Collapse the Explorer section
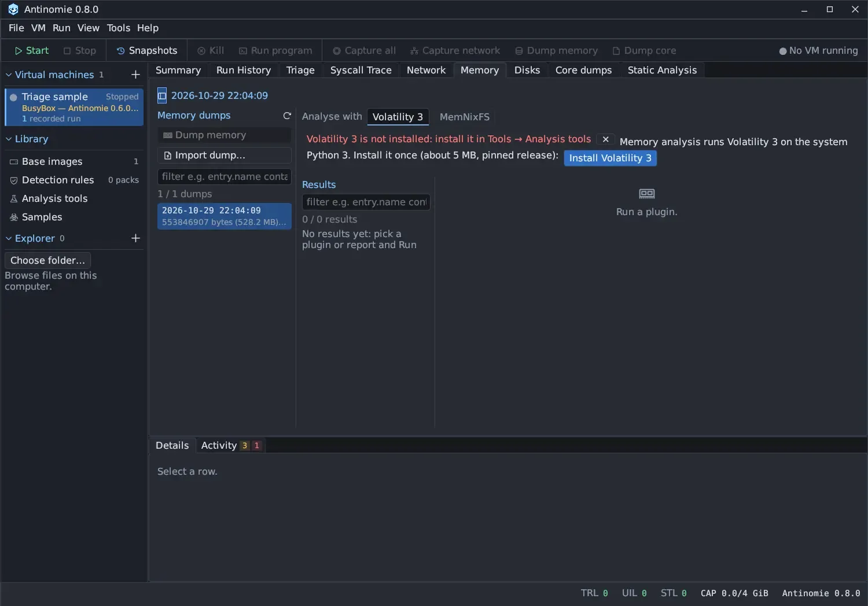This screenshot has width=868, height=606. (x=9, y=238)
